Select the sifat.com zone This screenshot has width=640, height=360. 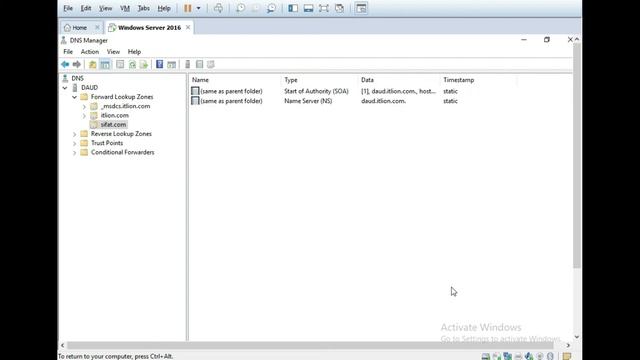click(x=113, y=124)
